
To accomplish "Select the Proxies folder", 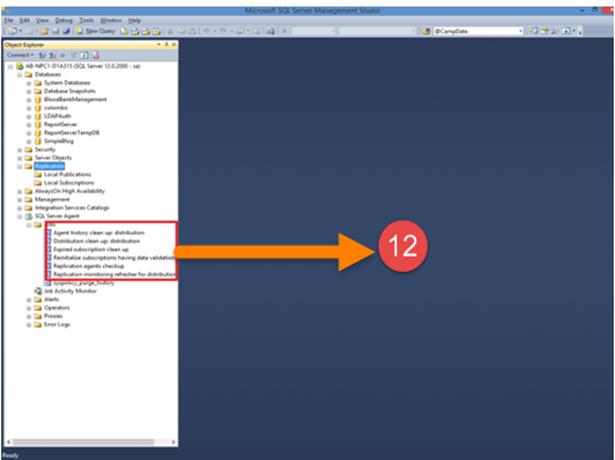I will pos(53,316).
